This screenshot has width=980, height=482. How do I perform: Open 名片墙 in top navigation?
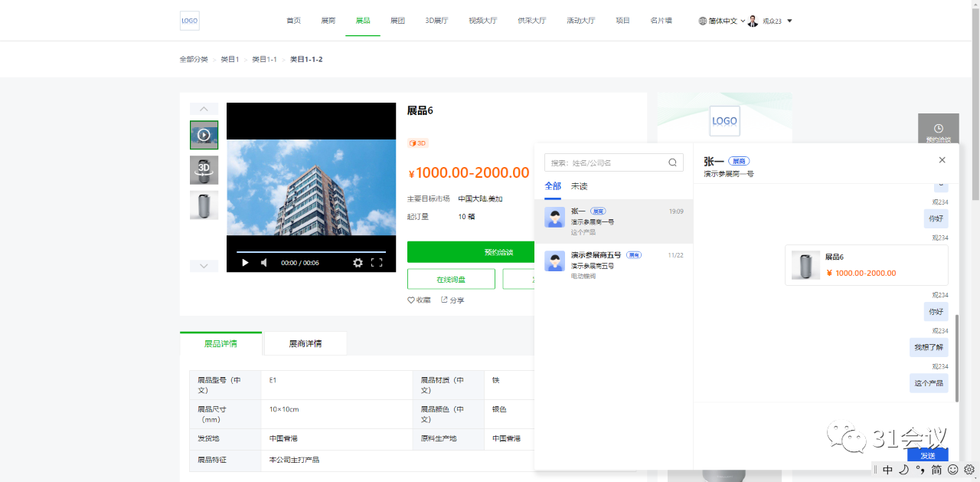[661, 21]
